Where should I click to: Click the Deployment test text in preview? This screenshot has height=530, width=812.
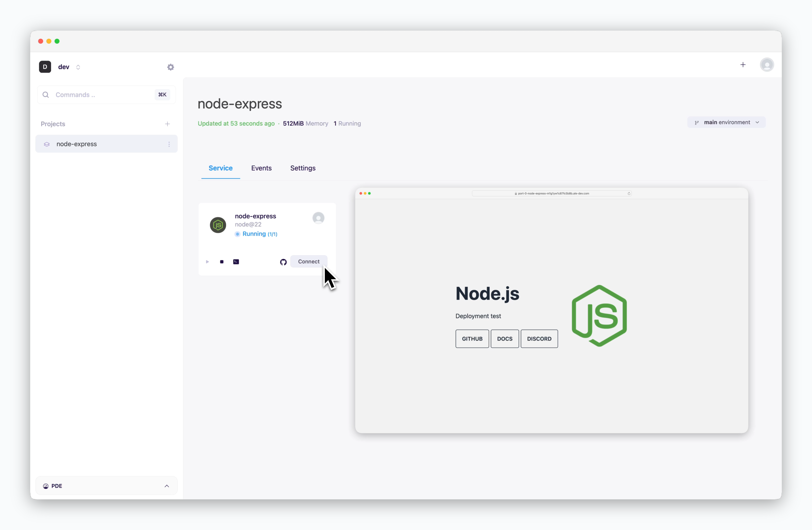(x=478, y=316)
